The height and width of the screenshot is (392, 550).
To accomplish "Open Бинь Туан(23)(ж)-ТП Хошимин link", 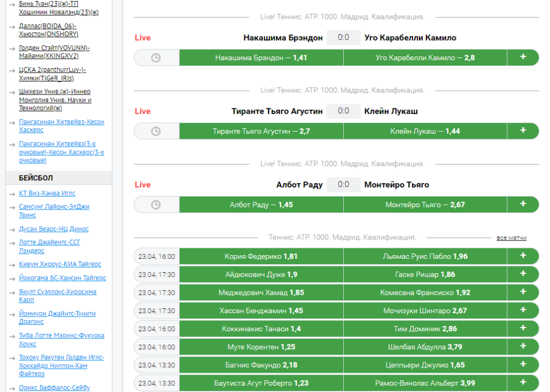I will click(x=59, y=8).
